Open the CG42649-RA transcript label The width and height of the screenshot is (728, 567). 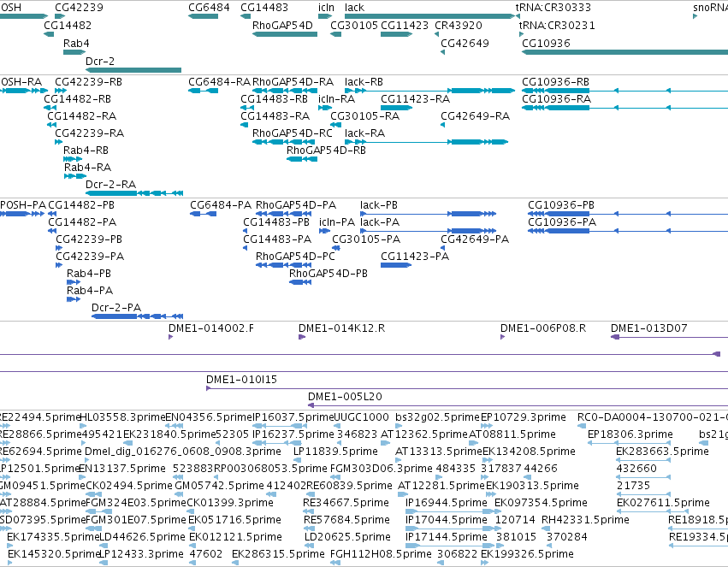[475, 116]
